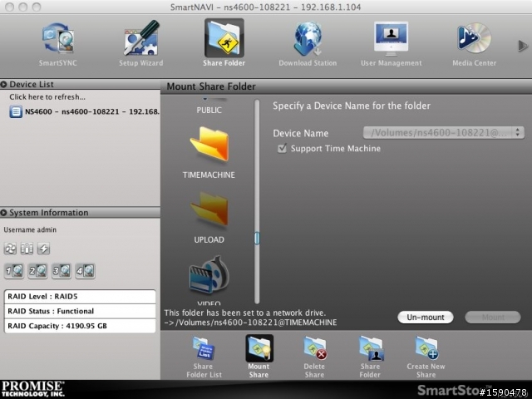Click the /Volumes/ns4600-108221@TIMEMACHINE path text
This screenshot has width=532, height=399.
pos(256,323)
